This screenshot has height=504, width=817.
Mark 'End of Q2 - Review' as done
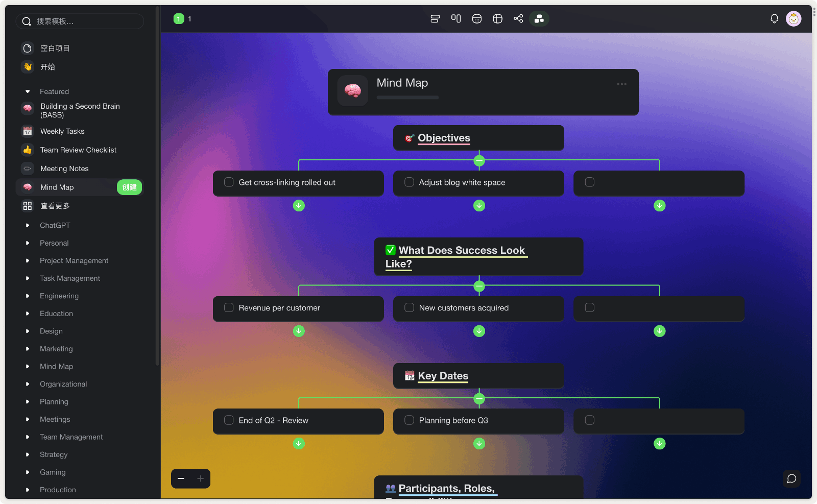(229, 420)
